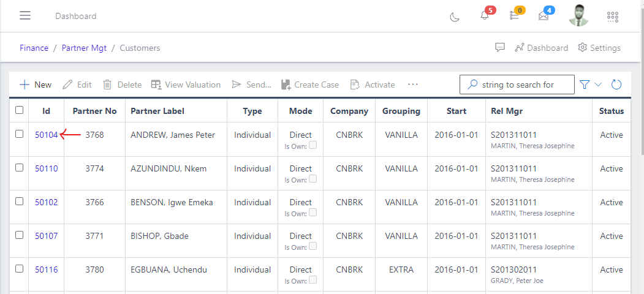This screenshot has height=294, width=644.
Task: Sort by Mode column header
Action: tap(301, 111)
